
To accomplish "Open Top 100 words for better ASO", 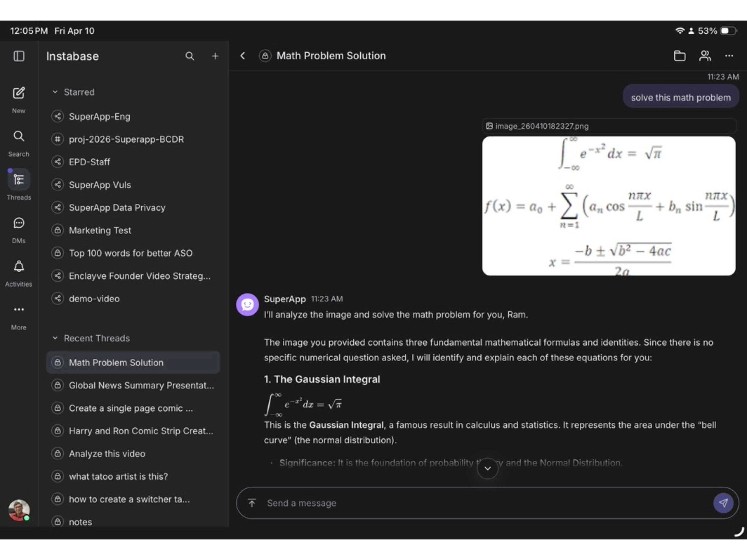I will pos(133,253).
